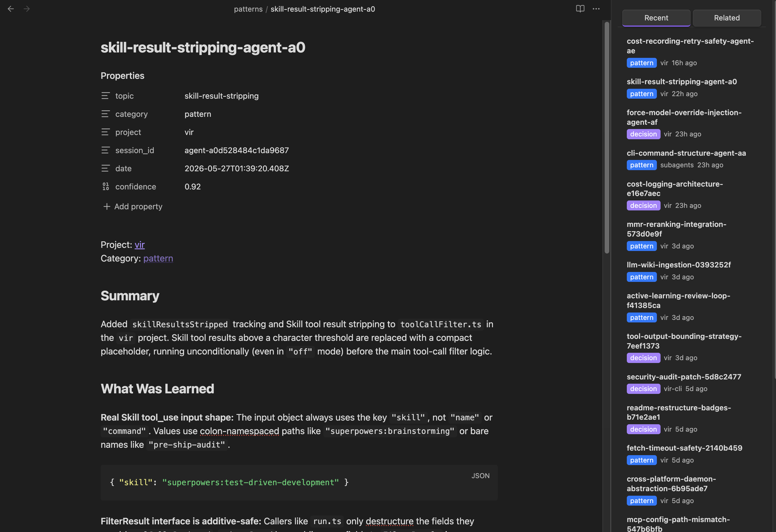Open mmr-reranking-integration-573d0e9f note
776x532 pixels.
tap(676, 229)
